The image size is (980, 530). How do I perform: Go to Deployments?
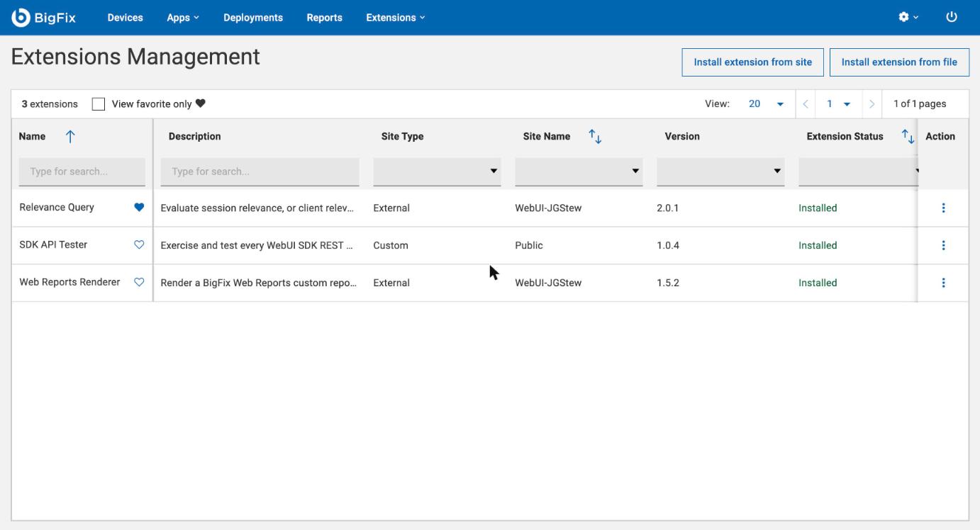coord(253,18)
